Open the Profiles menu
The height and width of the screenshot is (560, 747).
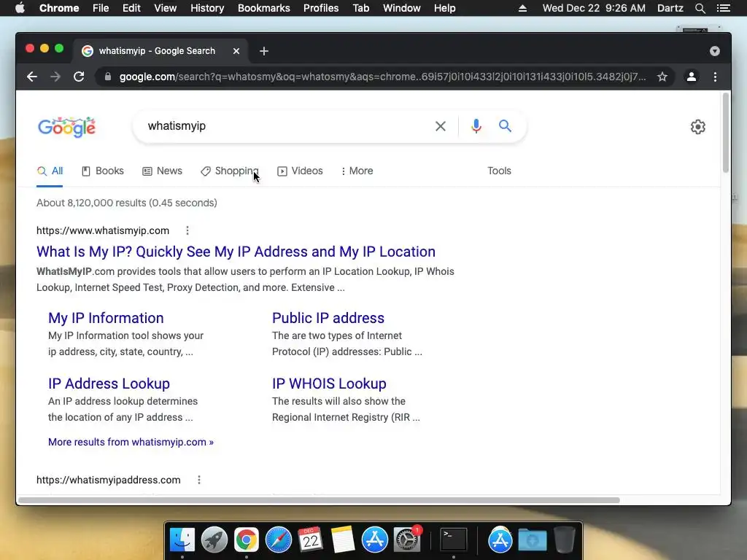coord(321,8)
